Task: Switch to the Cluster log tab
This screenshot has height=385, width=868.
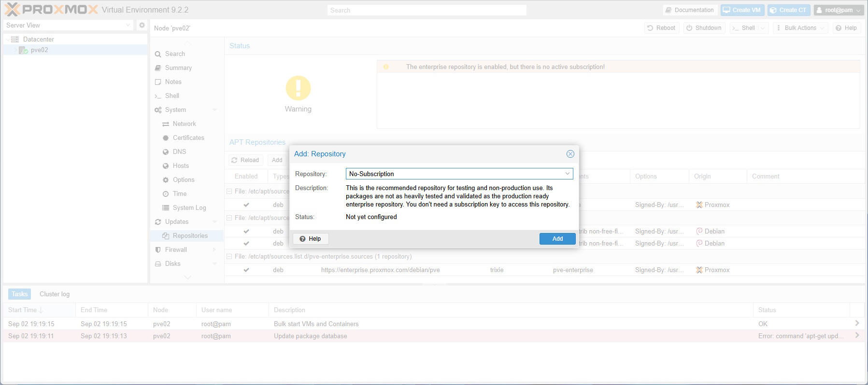Action: click(55, 294)
